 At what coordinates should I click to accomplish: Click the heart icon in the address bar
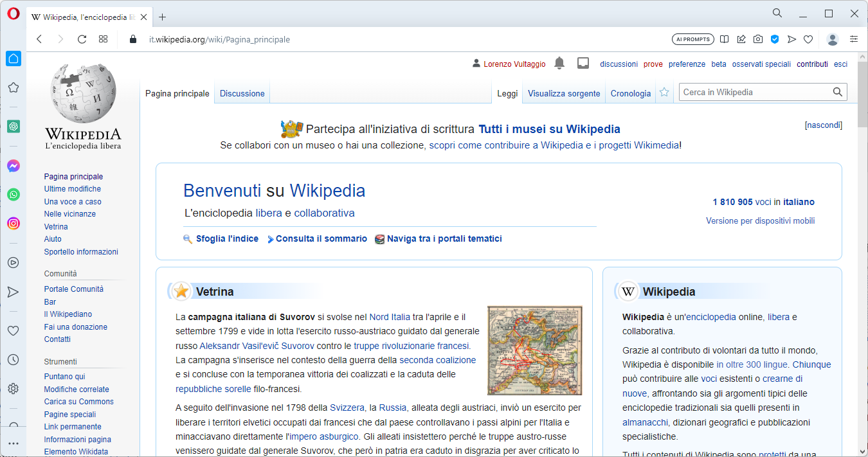(x=808, y=39)
